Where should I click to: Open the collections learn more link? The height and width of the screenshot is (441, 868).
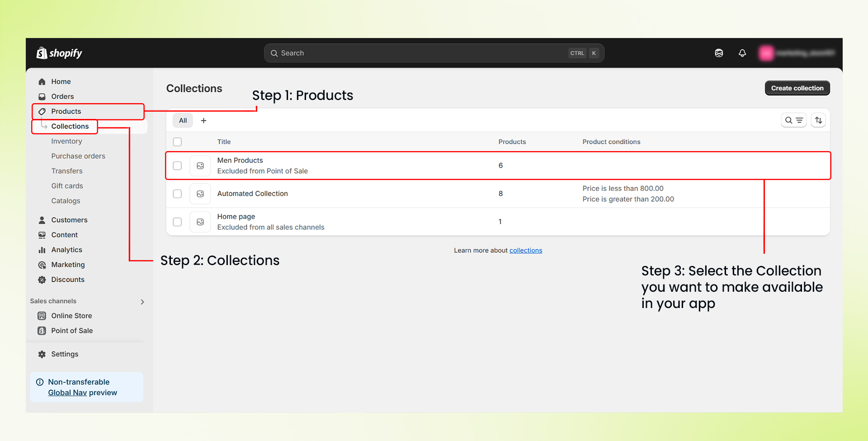pos(525,250)
